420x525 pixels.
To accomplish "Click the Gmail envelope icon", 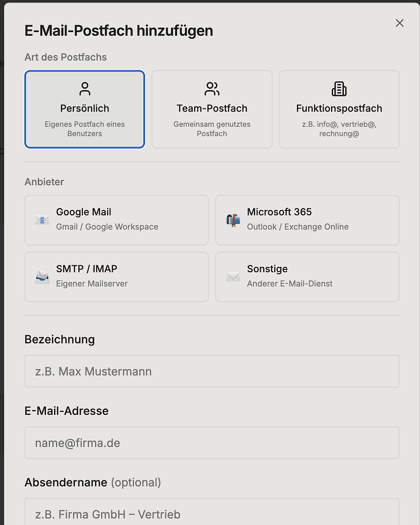I will coord(42,220).
